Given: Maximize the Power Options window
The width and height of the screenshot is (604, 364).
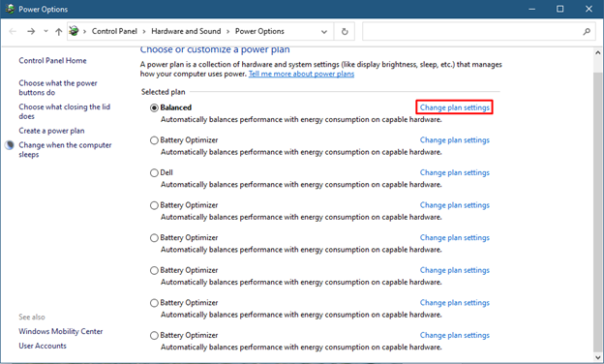Looking at the screenshot, I should pyautogui.click(x=560, y=9).
